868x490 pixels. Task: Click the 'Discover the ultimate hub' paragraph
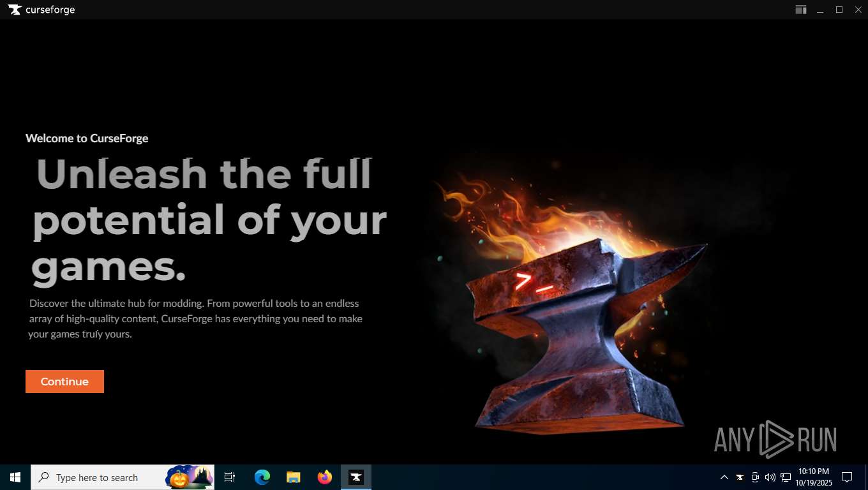(195, 318)
